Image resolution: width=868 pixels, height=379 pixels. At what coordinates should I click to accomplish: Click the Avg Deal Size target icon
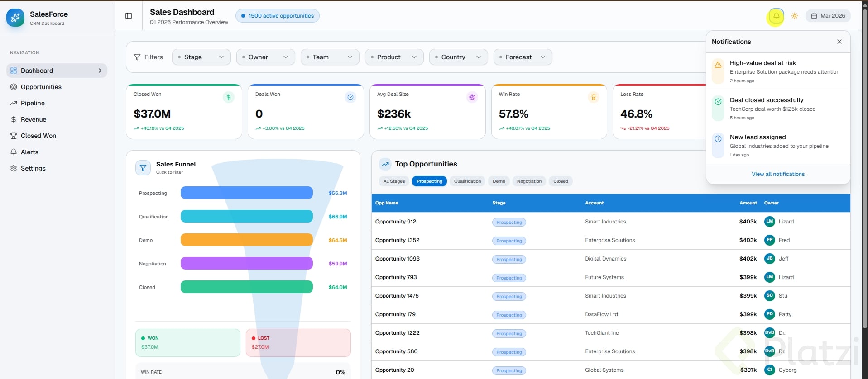(472, 97)
